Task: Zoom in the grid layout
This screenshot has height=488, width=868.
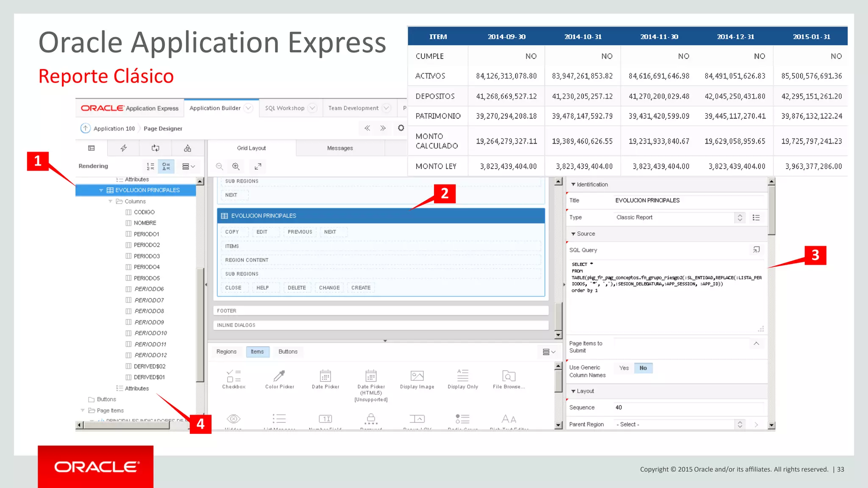Action: pos(236,166)
